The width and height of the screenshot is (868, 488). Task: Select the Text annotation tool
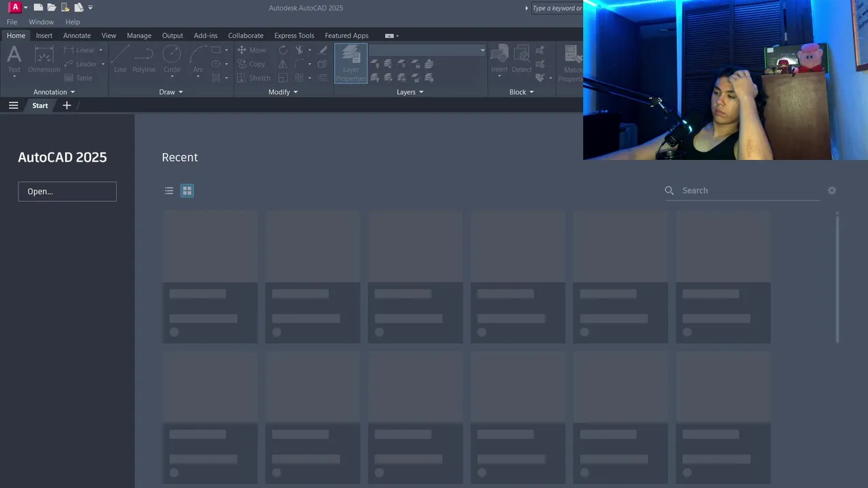[x=14, y=60]
